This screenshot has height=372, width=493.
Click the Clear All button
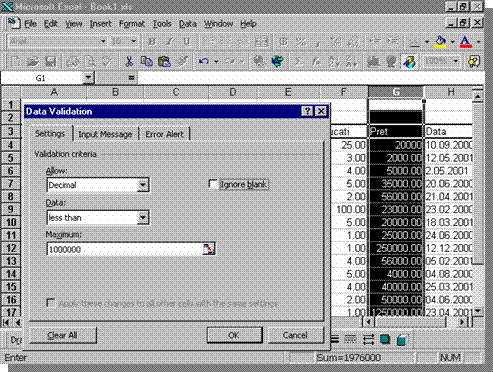point(63,335)
